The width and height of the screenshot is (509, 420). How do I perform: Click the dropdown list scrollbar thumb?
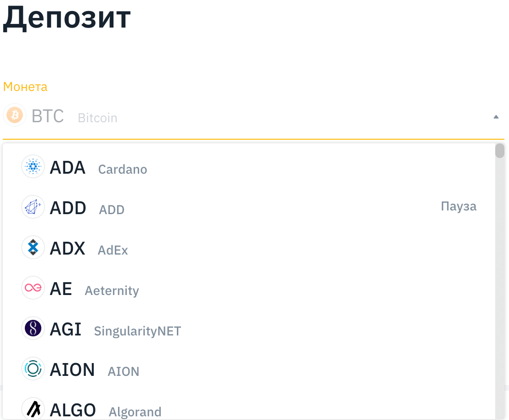[500, 151]
